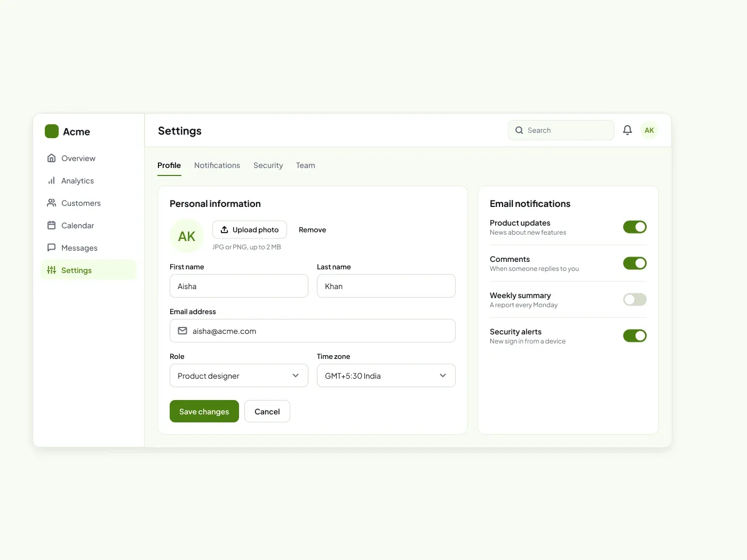Image resolution: width=747 pixels, height=560 pixels.
Task: Remove the profile photo
Action: [x=312, y=229]
